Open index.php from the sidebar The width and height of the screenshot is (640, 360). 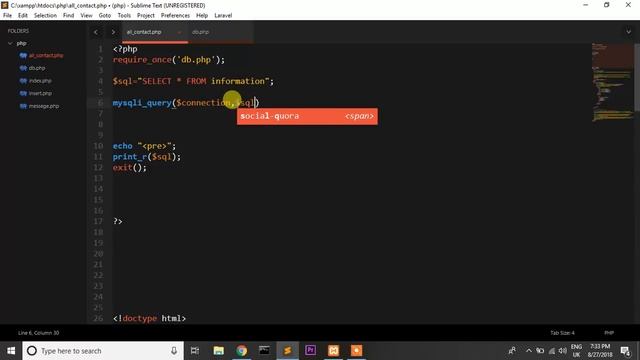(40, 81)
